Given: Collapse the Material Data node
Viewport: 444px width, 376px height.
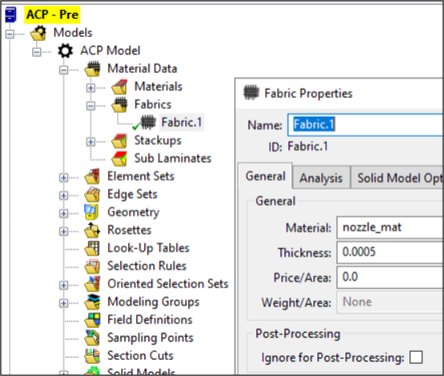Looking at the screenshot, I should click(x=63, y=70).
